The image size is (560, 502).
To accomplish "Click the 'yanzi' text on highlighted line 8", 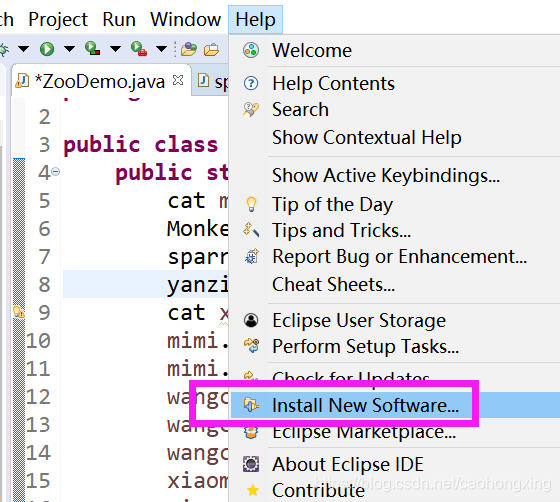I will [x=198, y=285].
